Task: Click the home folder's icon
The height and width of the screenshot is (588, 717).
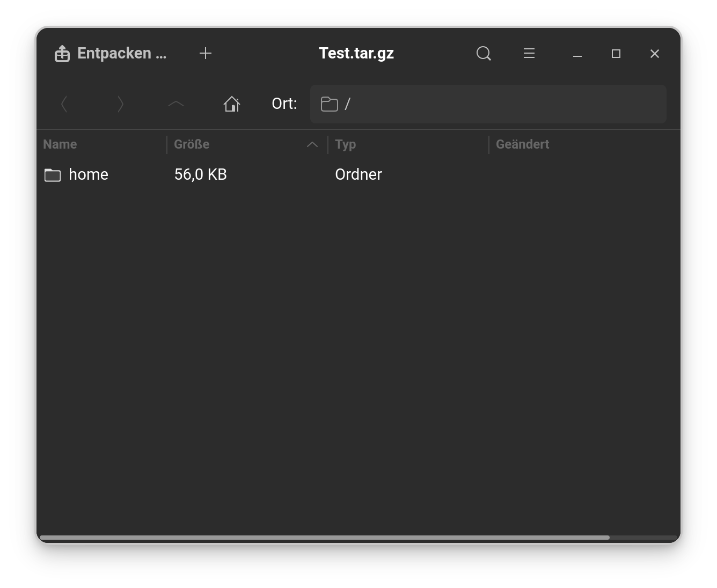Action: coord(53,175)
